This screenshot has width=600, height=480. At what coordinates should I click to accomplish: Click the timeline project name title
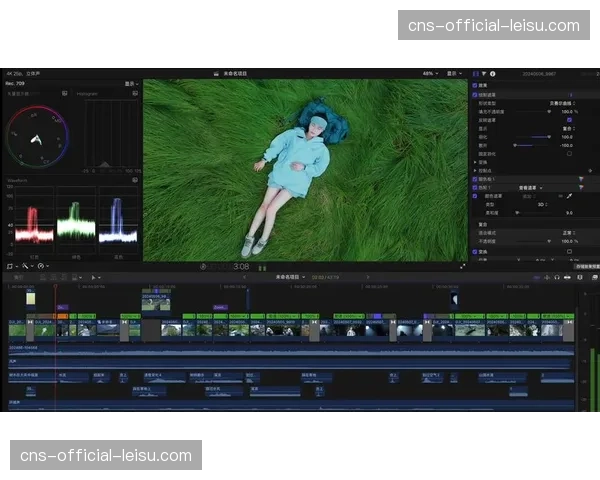pos(283,277)
